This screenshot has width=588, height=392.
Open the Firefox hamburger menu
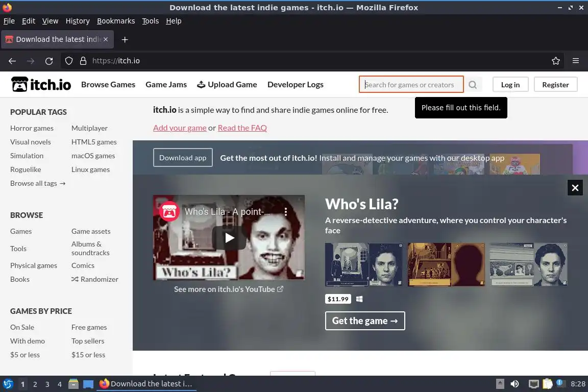click(576, 61)
